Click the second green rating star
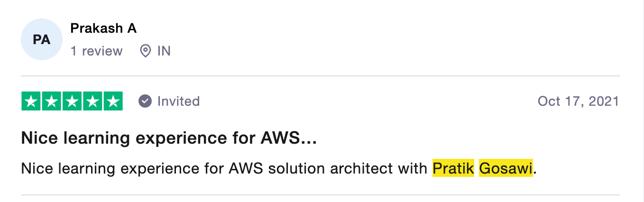Screen dimensions: 644x202 pos(52,101)
